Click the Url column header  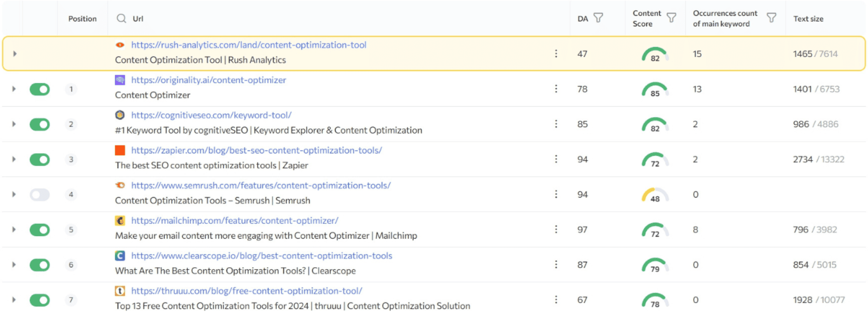tap(138, 18)
